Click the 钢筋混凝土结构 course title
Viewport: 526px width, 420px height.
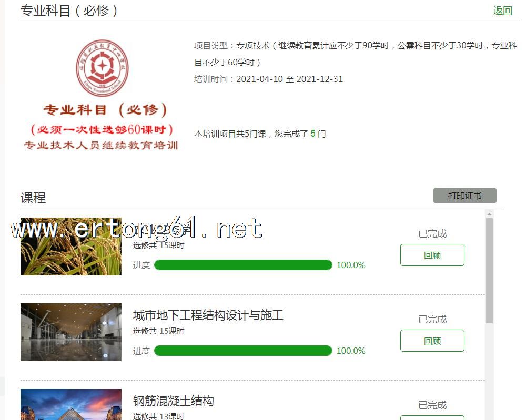pos(174,401)
